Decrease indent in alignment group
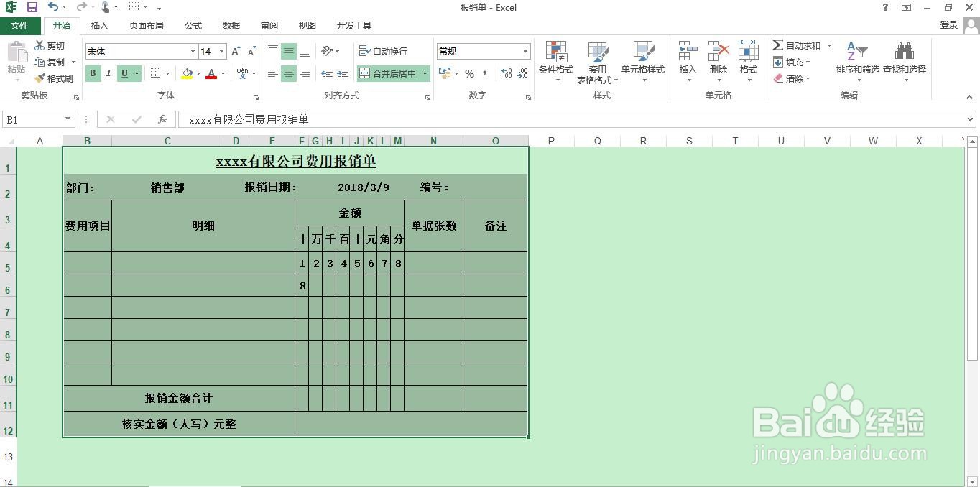Viewport: 980px width, 487px height. click(x=327, y=73)
